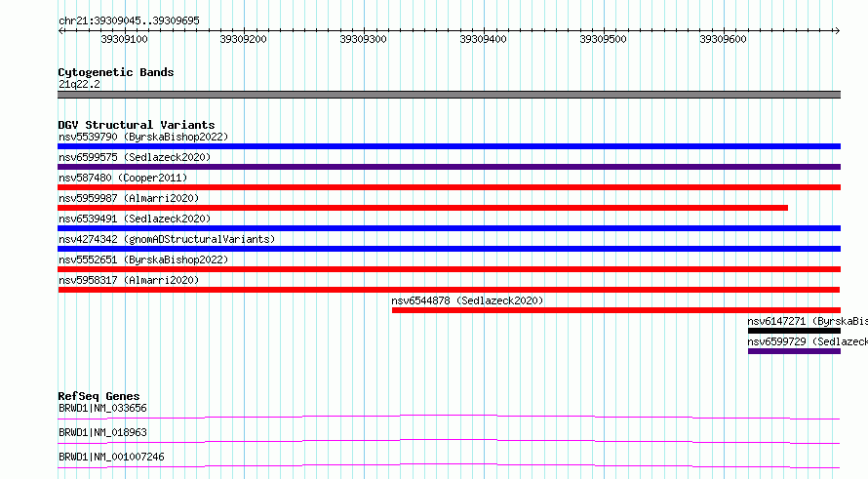Click the blue nsv4274342 gnomAD variant bar
The height and width of the screenshot is (479, 868).
[x=449, y=249]
